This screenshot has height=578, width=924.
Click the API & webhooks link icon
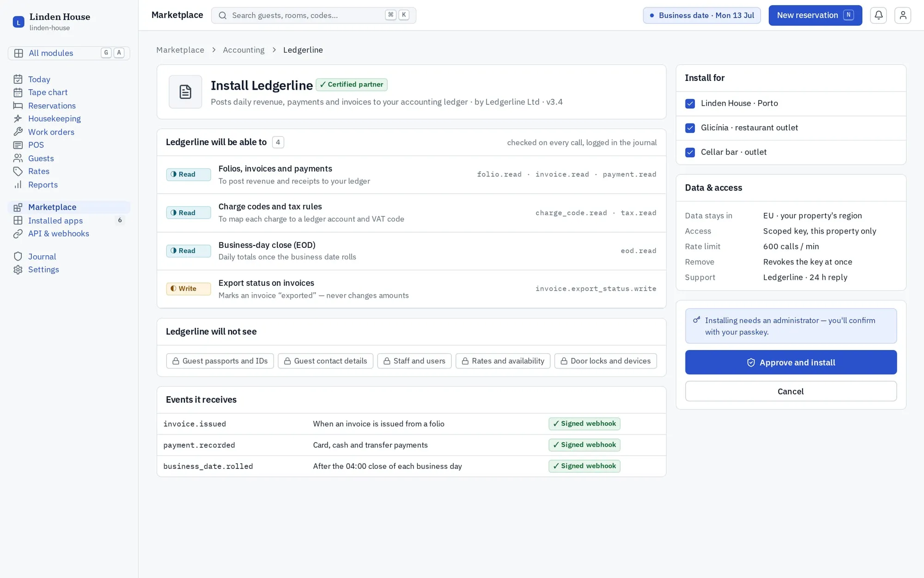click(x=18, y=234)
